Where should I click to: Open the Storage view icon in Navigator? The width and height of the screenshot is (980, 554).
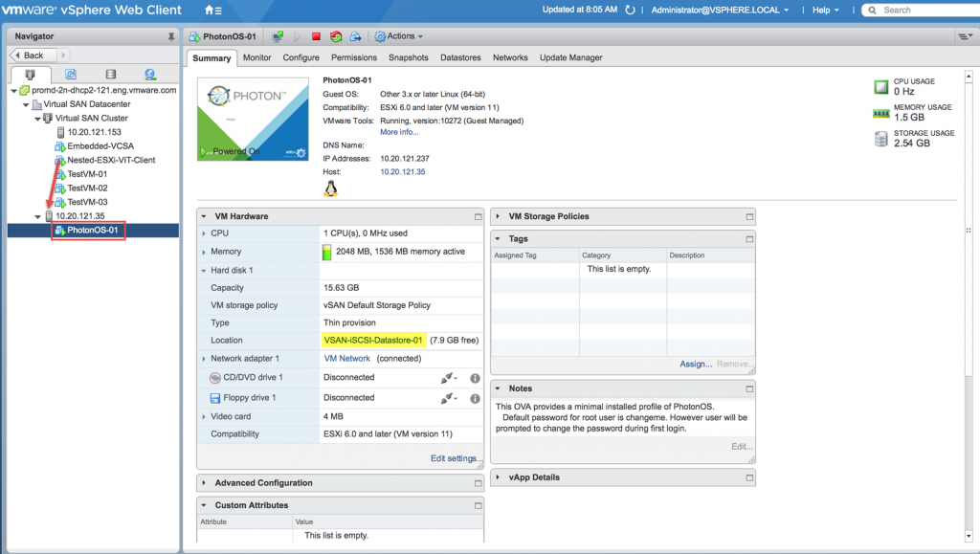pyautogui.click(x=111, y=74)
